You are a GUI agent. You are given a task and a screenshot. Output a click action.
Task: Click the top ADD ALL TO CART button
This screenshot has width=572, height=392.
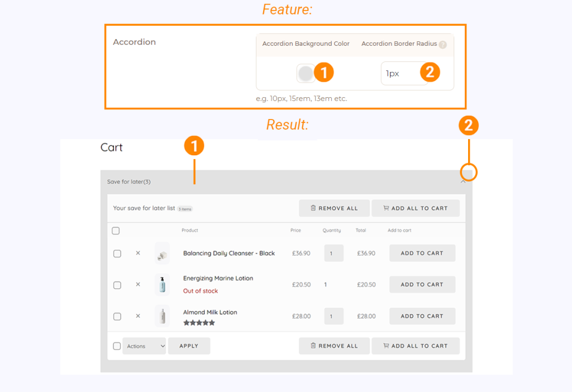416,208
